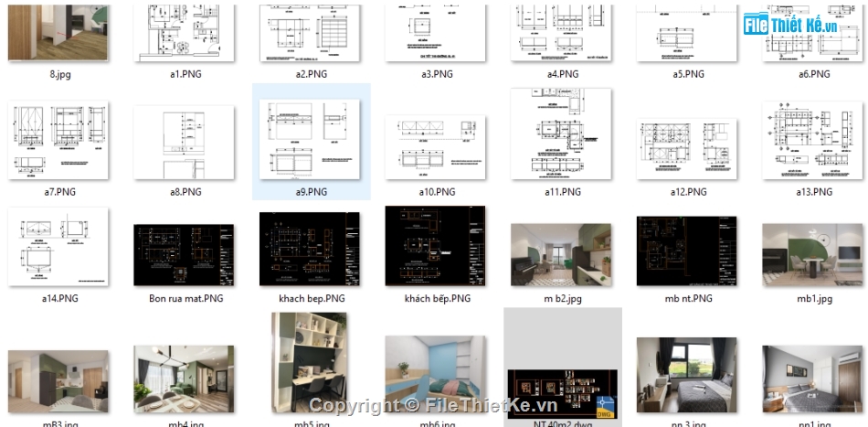Screen dimensions: 868x427
Task: Select the pn1 grey bedroom thumbnail
Action: (x=812, y=379)
